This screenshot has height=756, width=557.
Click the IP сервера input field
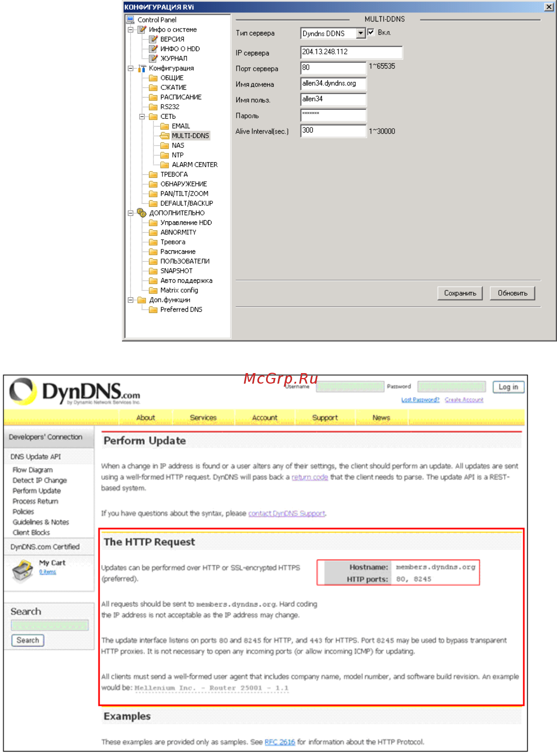pyautogui.click(x=352, y=52)
